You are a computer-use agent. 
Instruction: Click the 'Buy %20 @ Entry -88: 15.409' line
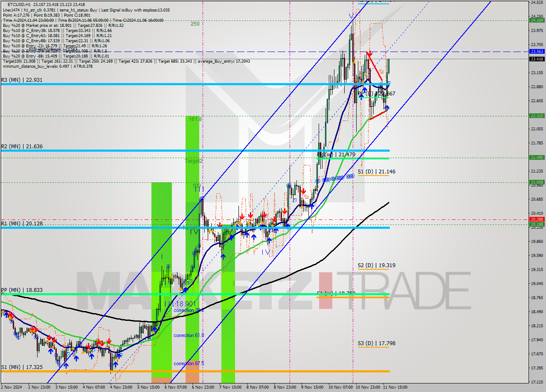(x=56, y=55)
